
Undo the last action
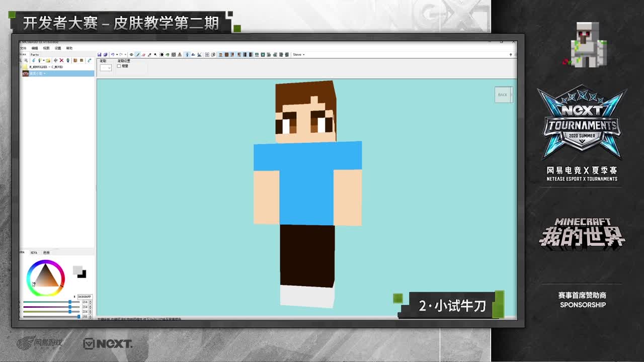click(112, 54)
